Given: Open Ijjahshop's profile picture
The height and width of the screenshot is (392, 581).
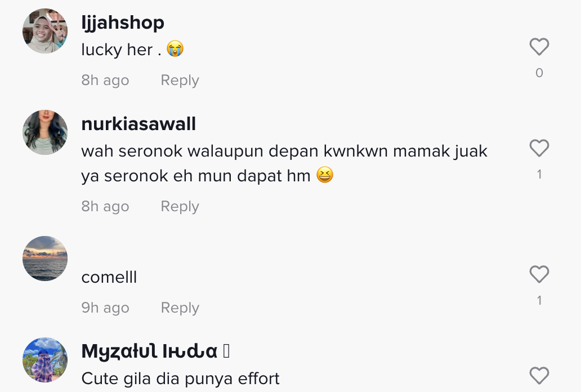Looking at the screenshot, I should 45,31.
